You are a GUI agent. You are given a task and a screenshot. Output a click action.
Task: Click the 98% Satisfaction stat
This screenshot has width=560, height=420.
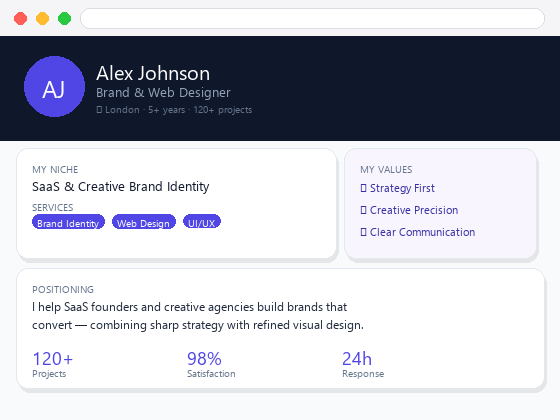point(211,364)
